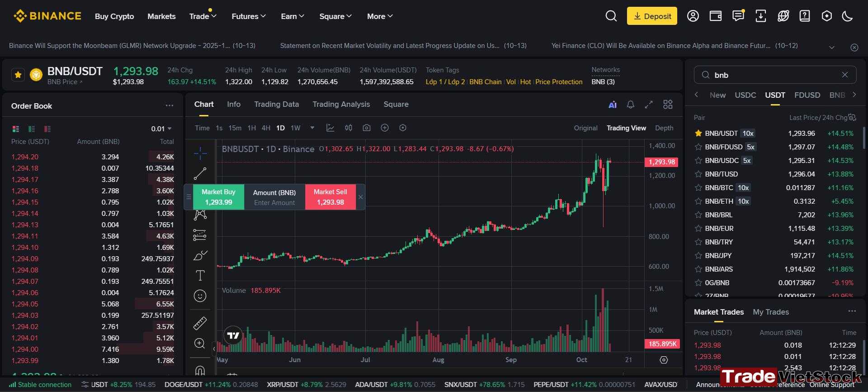Toggle favorite star for BNB/USDC pair

click(x=698, y=161)
